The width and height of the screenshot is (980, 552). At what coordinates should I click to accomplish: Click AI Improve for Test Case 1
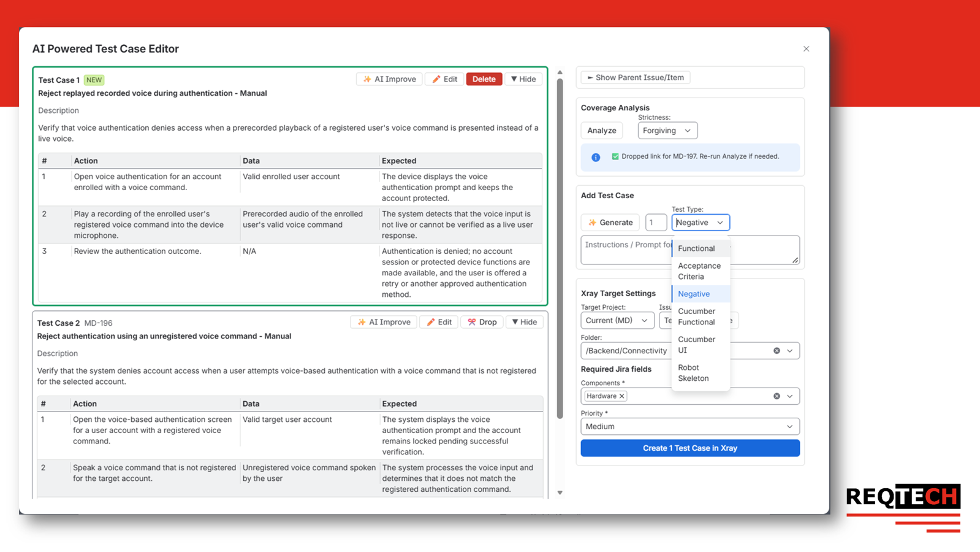point(389,79)
